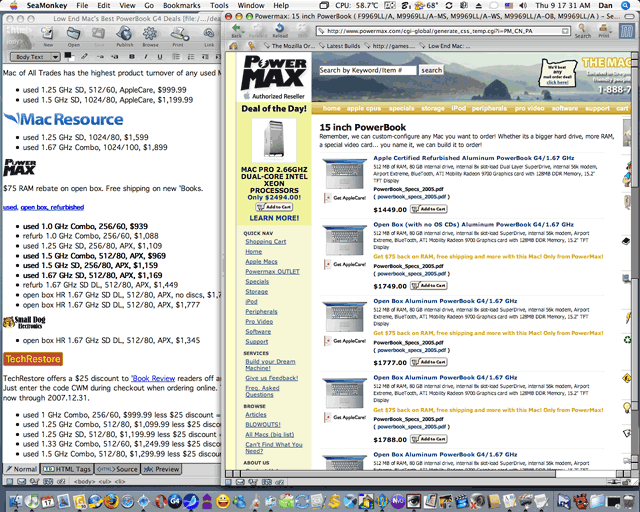Click Apple Certified Refurbished PowerBook title link
The height and width of the screenshot is (512, 640).
pos(473,158)
